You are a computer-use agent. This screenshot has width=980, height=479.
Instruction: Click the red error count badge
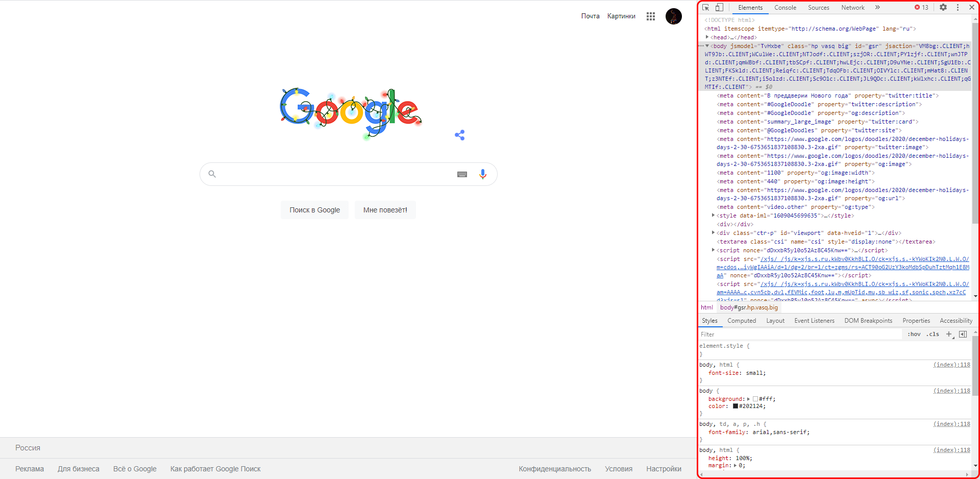(921, 8)
